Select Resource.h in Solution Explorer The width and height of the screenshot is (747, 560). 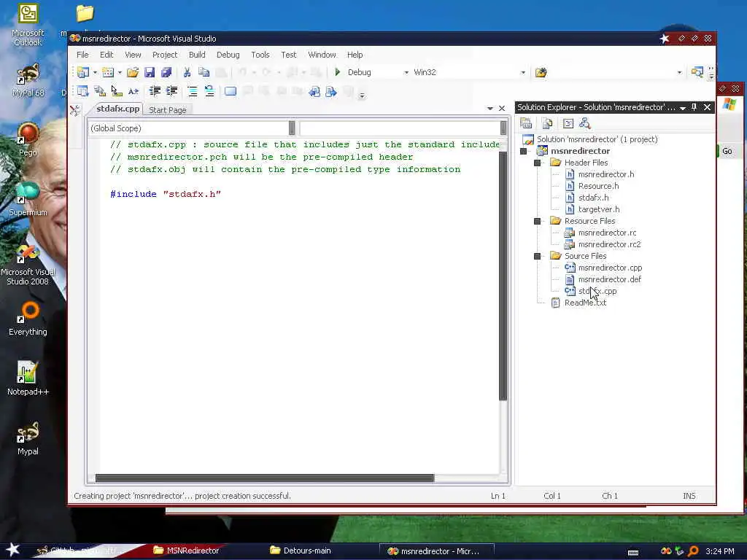(x=598, y=186)
